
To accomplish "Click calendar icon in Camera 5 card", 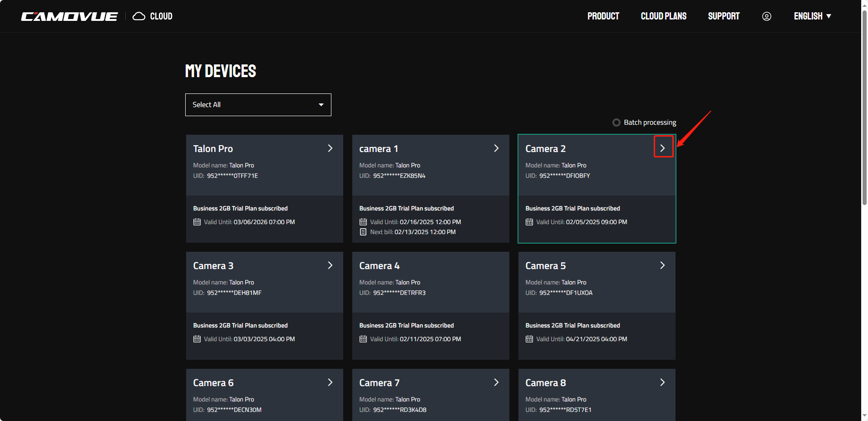I will pos(529,339).
